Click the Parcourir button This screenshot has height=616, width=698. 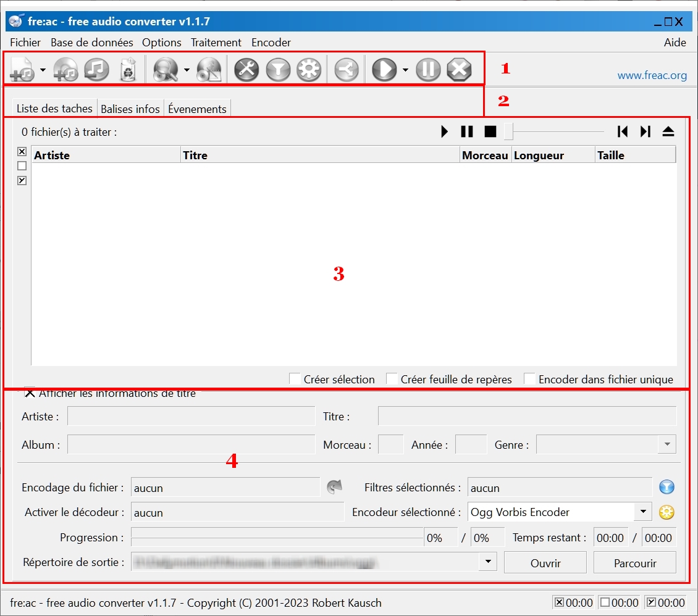(x=635, y=563)
